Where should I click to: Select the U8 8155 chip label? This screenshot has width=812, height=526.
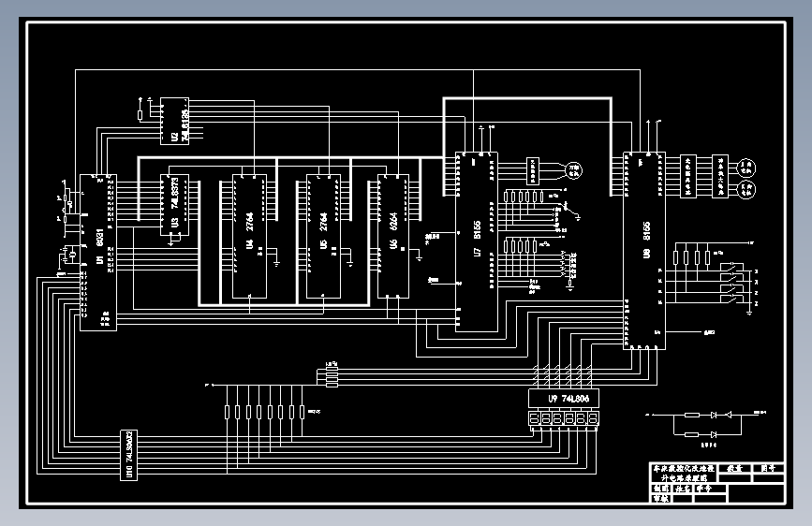point(646,240)
